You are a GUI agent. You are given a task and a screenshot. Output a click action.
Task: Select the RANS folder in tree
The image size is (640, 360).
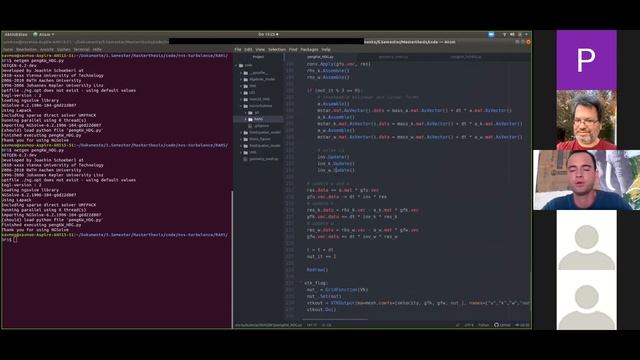point(258,119)
